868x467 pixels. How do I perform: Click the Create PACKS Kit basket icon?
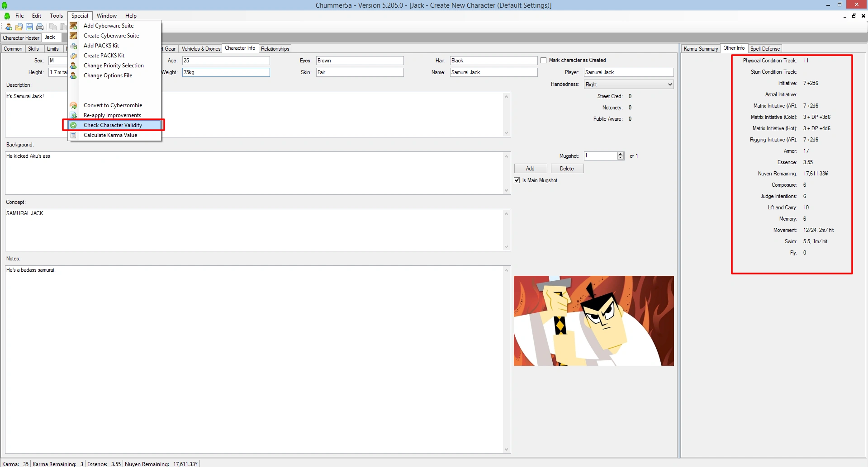pyautogui.click(x=73, y=56)
